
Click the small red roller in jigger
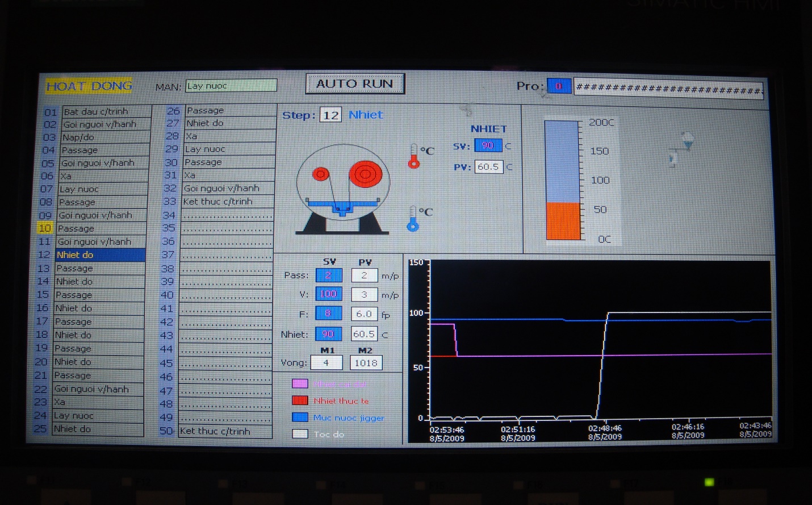(x=321, y=174)
